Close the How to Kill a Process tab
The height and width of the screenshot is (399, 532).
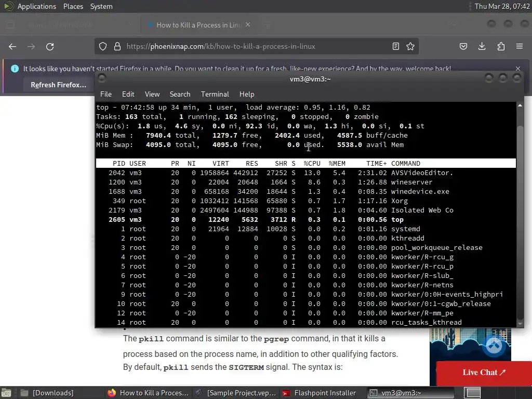click(x=248, y=25)
